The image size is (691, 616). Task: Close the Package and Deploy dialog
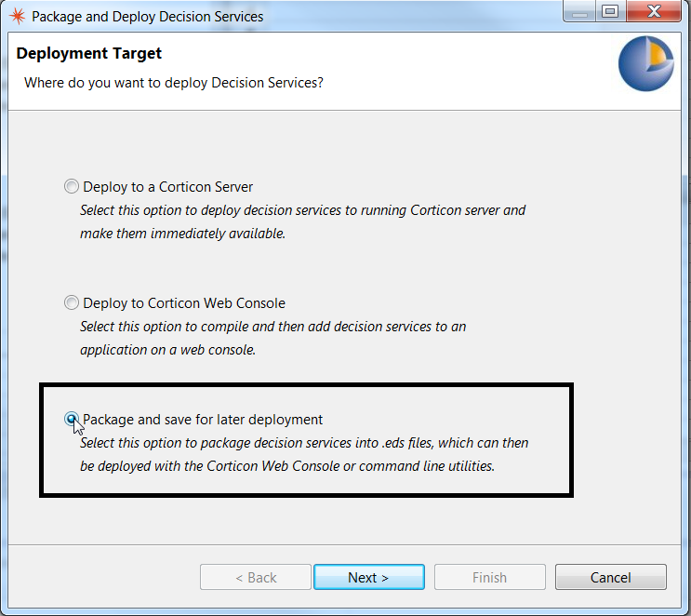coord(654,11)
